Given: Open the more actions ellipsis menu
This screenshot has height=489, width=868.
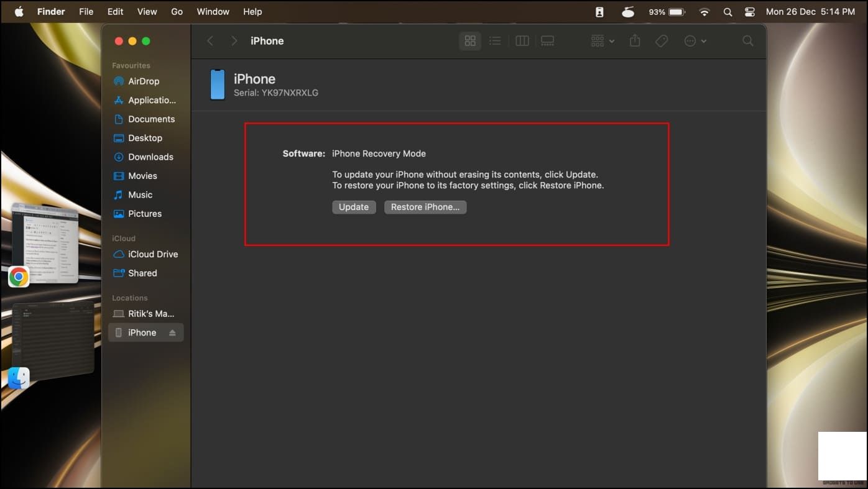Looking at the screenshot, I should coord(695,41).
